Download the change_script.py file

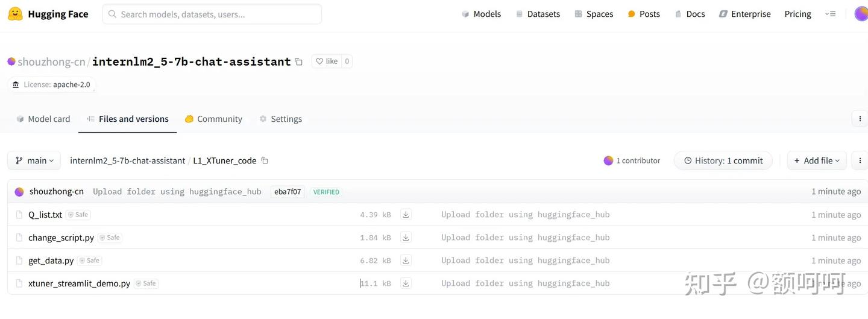click(x=406, y=238)
